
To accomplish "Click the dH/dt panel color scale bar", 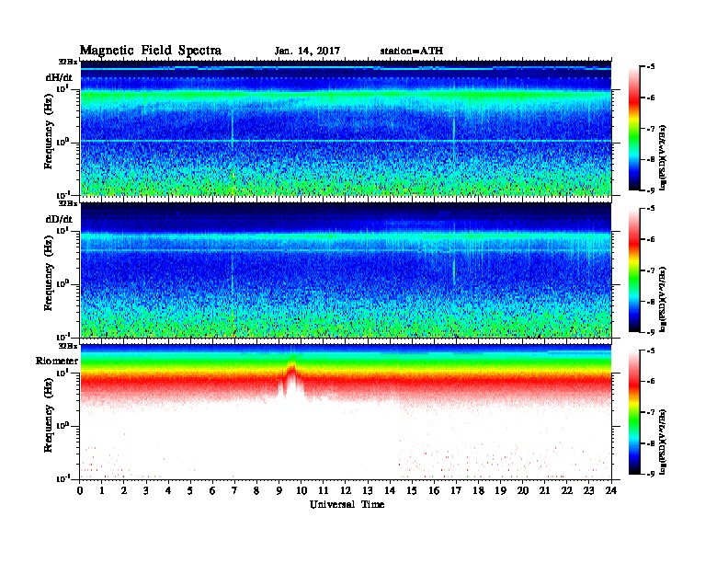I will pos(634,129).
